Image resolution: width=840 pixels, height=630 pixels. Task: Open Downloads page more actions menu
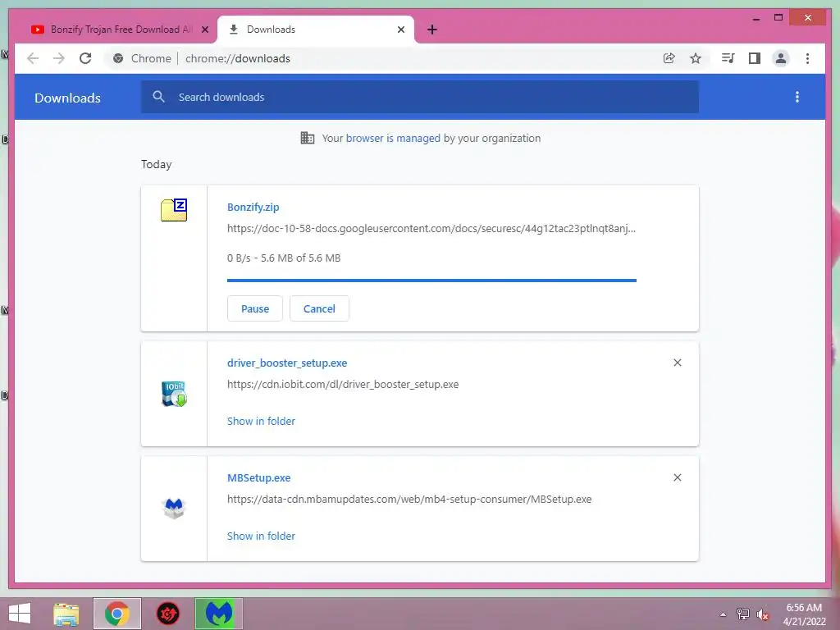[x=797, y=97]
